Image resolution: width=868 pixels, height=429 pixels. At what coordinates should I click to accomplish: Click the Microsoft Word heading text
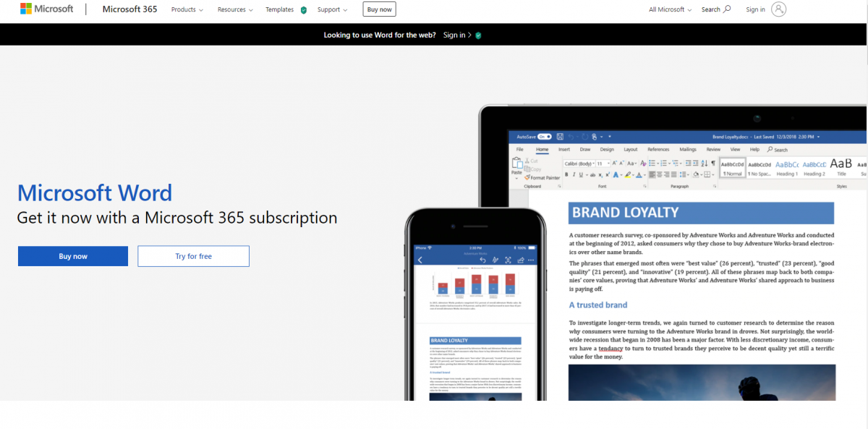pos(95,192)
